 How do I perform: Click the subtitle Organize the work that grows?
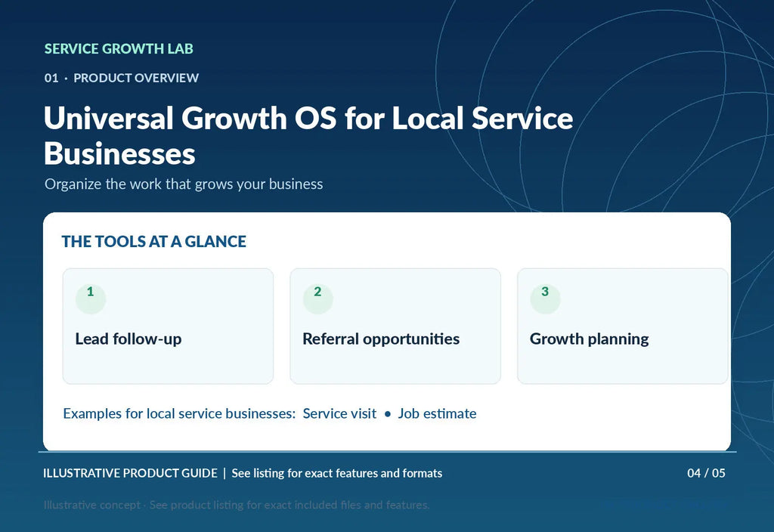point(184,184)
